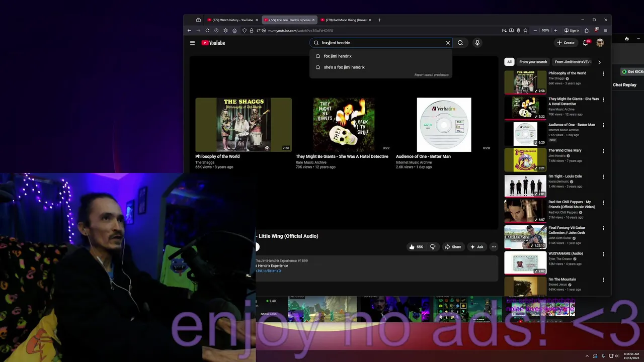
Task: Switch to the Bad Moon Rising tab
Action: pyautogui.click(x=347, y=20)
